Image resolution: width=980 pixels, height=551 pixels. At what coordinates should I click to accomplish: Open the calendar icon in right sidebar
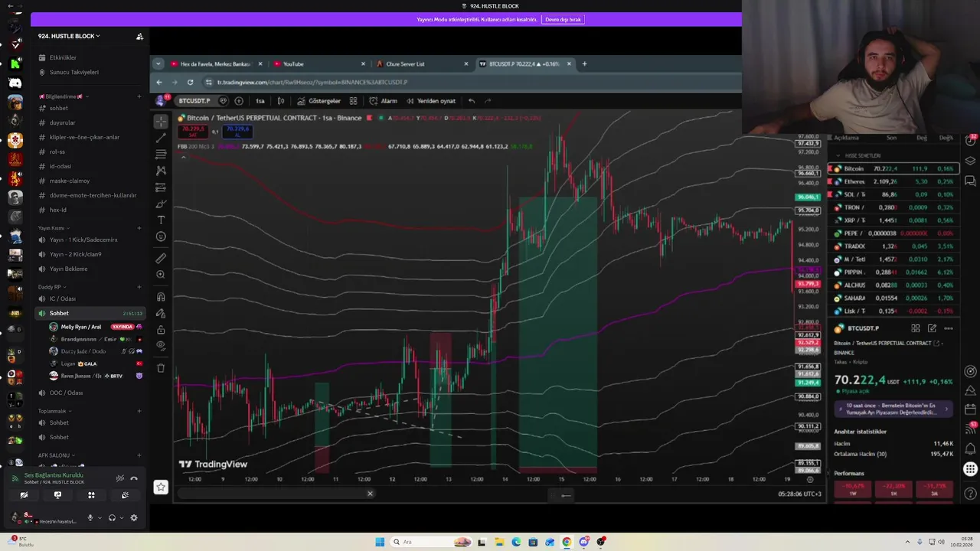[971, 409]
